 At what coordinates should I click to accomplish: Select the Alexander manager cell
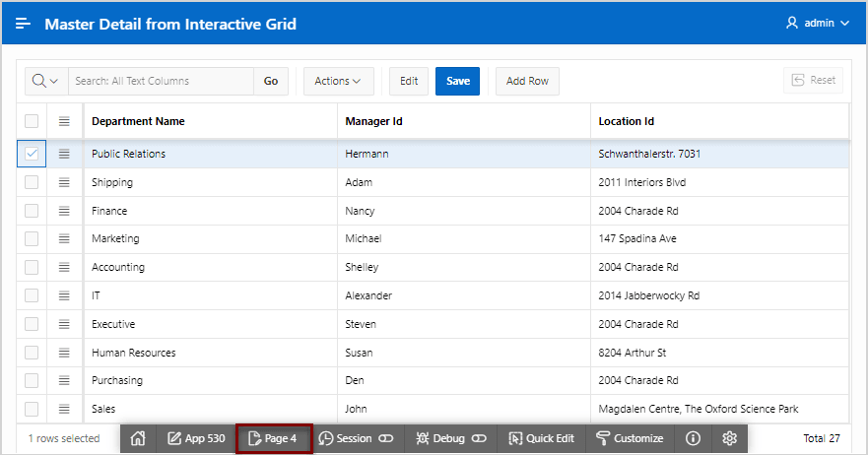(x=464, y=295)
